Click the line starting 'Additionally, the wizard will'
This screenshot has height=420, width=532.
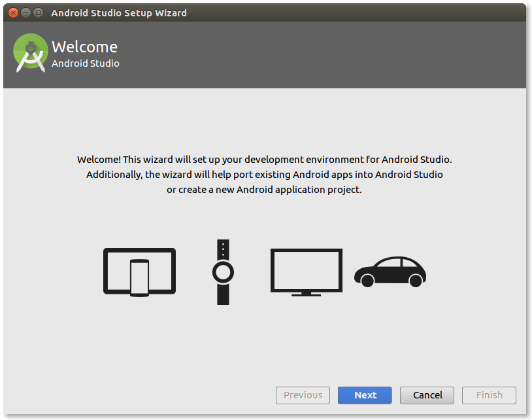click(x=264, y=175)
